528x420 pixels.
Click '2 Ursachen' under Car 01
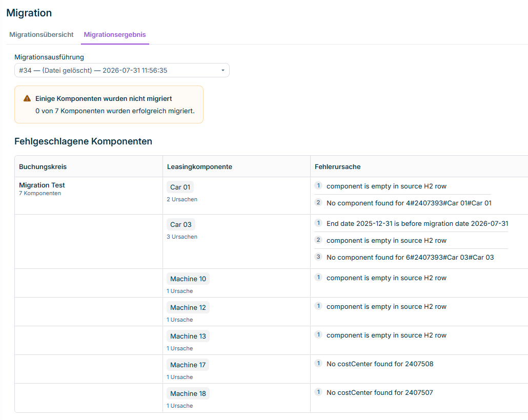(x=182, y=199)
